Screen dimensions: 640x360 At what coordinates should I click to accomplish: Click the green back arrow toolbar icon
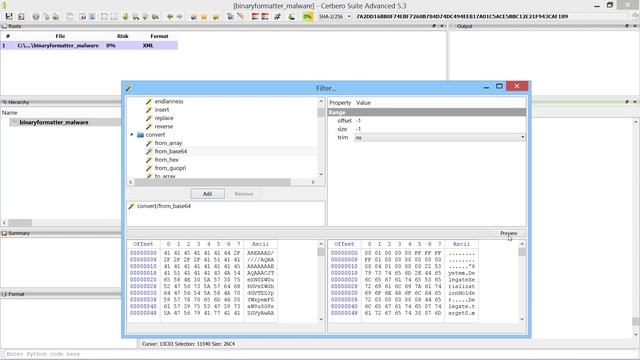pyautogui.click(x=170, y=17)
